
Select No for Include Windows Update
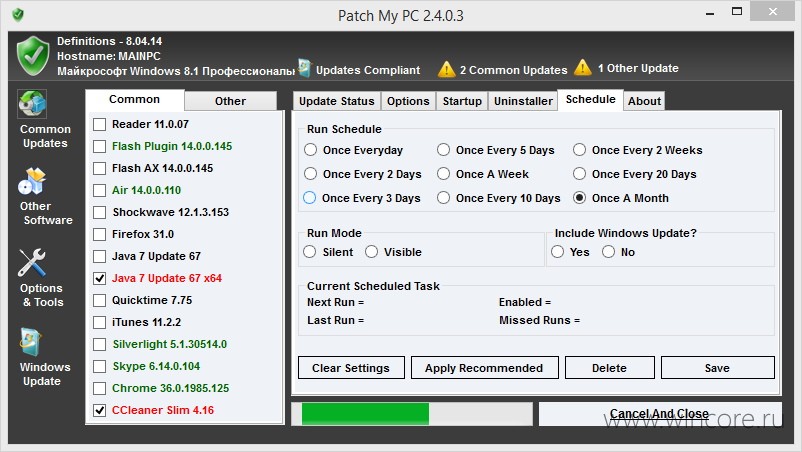coord(608,252)
